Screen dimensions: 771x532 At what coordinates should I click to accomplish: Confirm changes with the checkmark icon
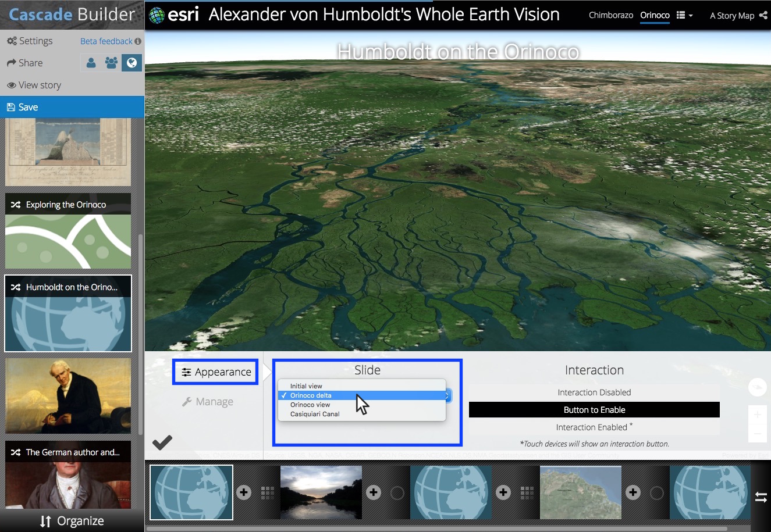pyautogui.click(x=162, y=442)
